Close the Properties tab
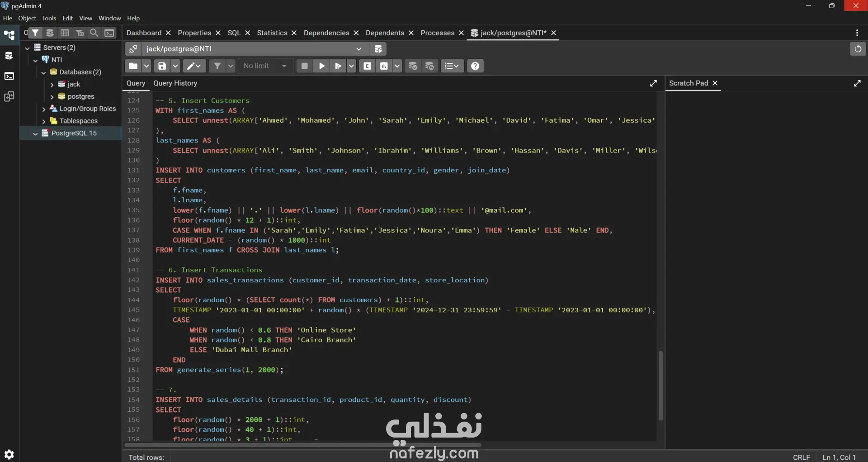 pos(218,33)
